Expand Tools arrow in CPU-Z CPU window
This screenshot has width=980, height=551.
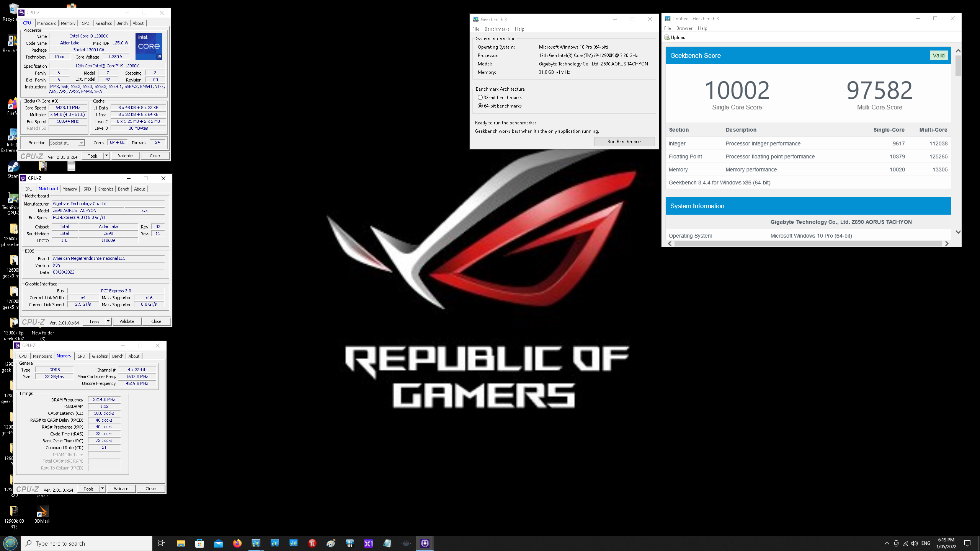coord(107,156)
